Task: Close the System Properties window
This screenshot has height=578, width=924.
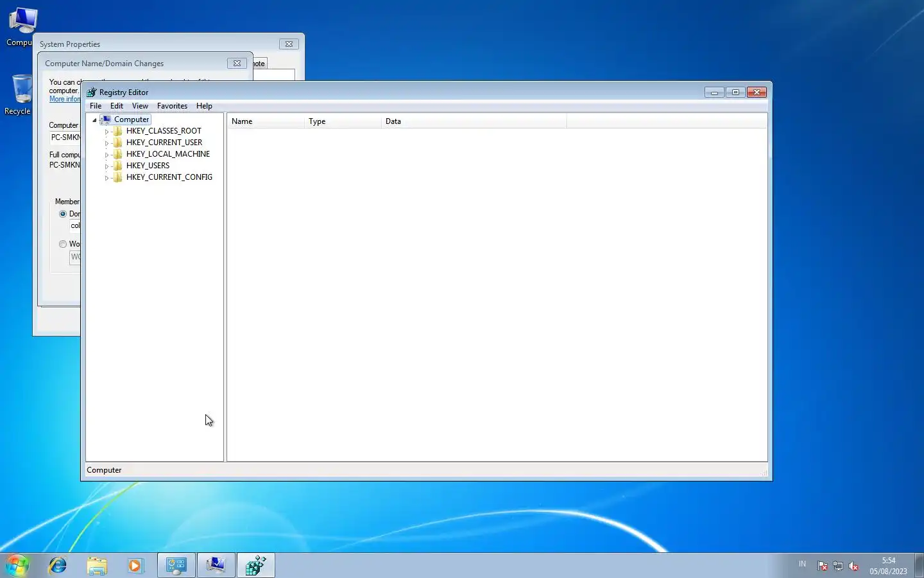Action: (289, 44)
